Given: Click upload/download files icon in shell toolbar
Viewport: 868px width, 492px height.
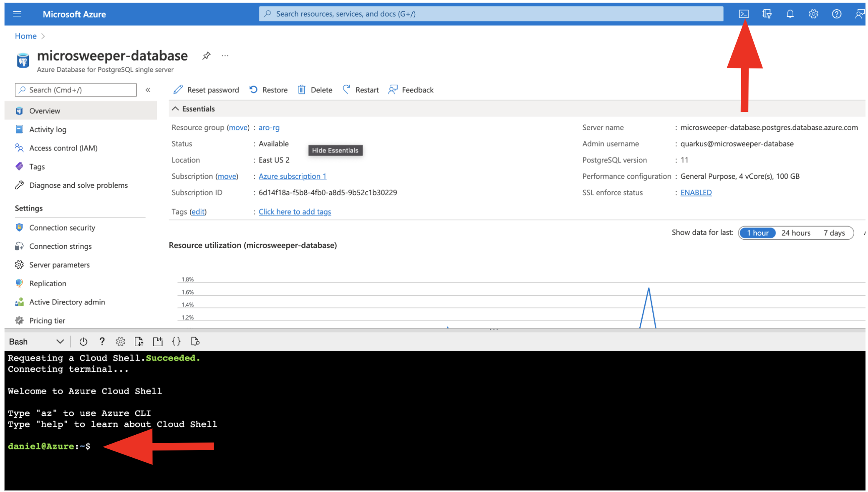Looking at the screenshot, I should [x=139, y=342].
